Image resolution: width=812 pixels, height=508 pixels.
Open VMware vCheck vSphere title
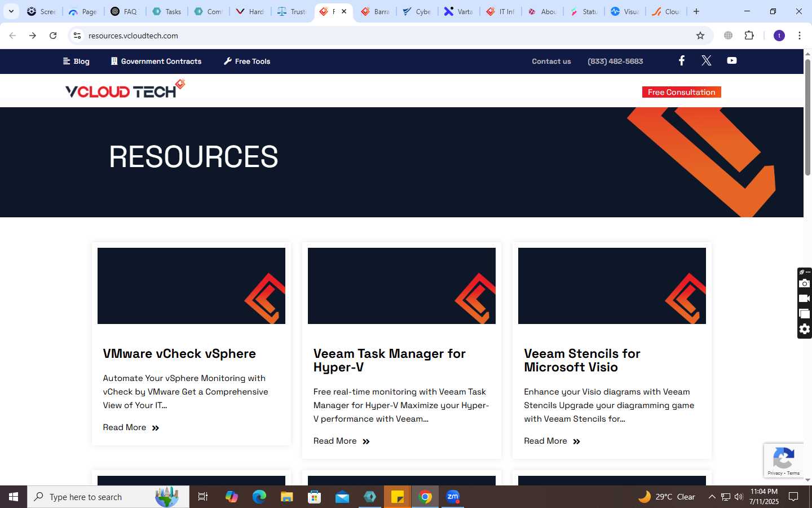point(179,353)
